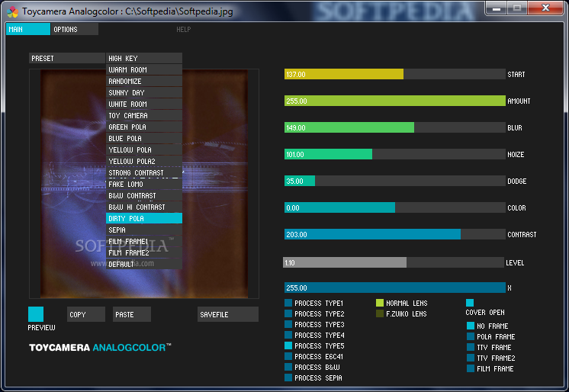The height and width of the screenshot is (392, 569).
Task: Select the SUNNY DAY preset
Action: pyautogui.click(x=143, y=92)
